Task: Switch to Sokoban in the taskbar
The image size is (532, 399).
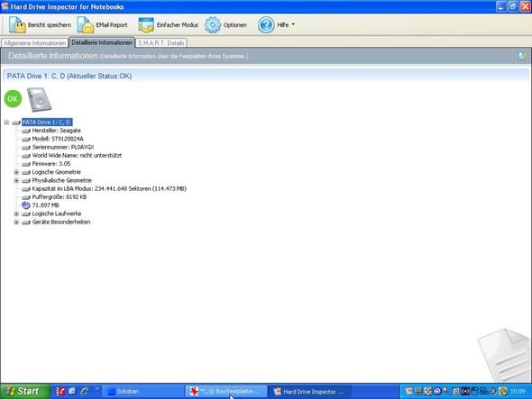Action: (142, 392)
